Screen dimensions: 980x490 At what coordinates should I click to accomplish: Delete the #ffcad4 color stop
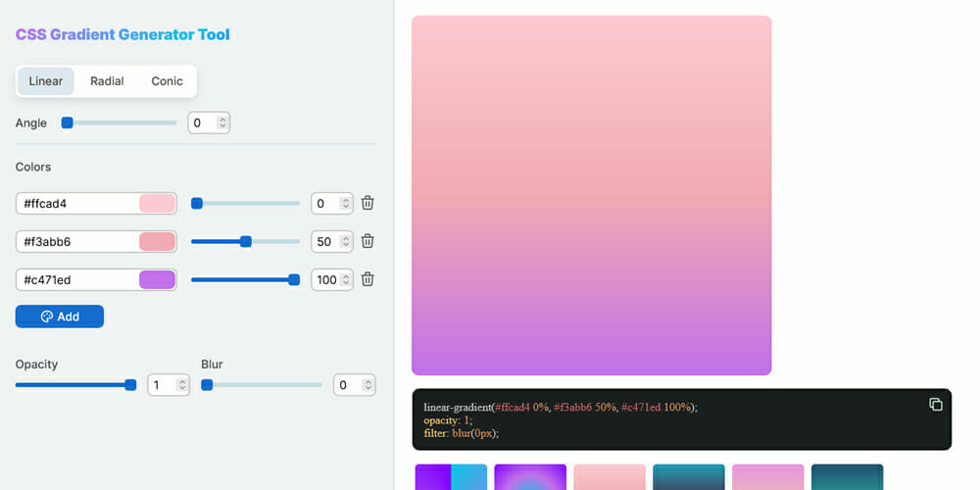[367, 203]
